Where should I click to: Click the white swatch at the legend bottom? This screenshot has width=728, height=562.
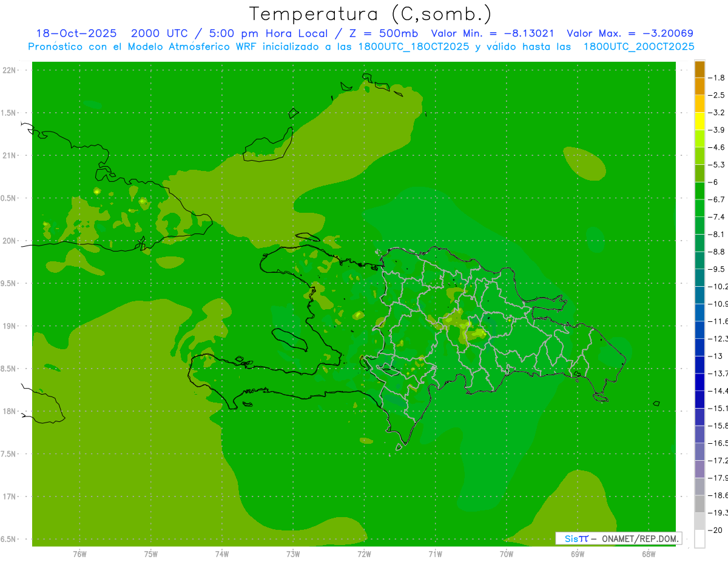point(699,538)
